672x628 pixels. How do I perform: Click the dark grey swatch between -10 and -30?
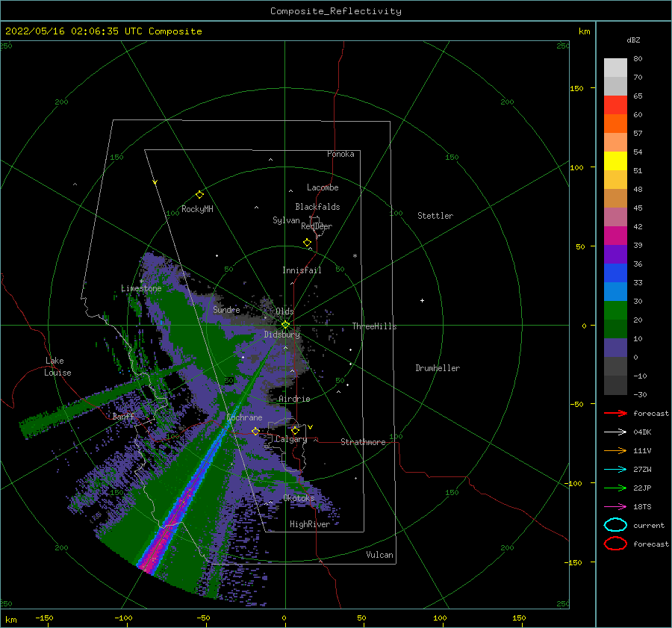pos(615,385)
